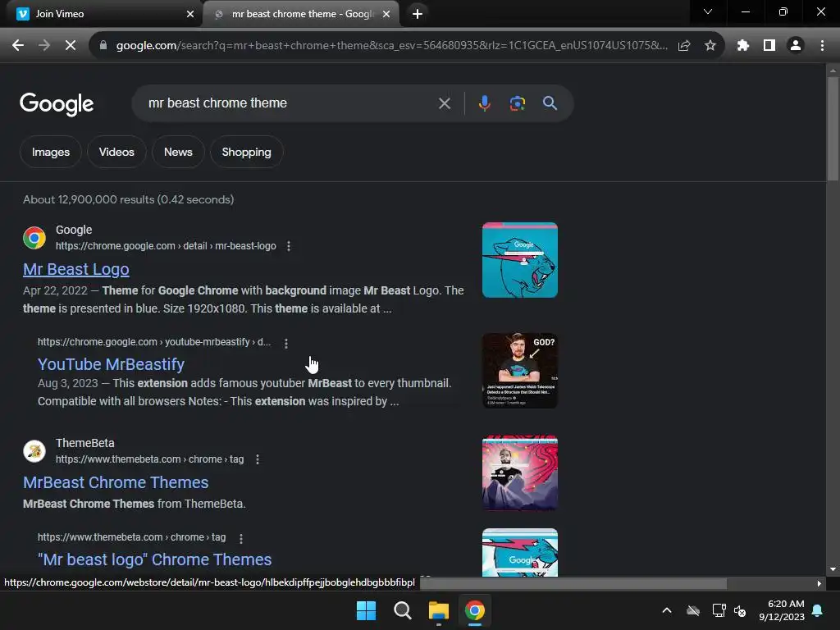Open the MrBeast Chrome Themes link
Screen dimensions: 840x630
tap(116, 482)
